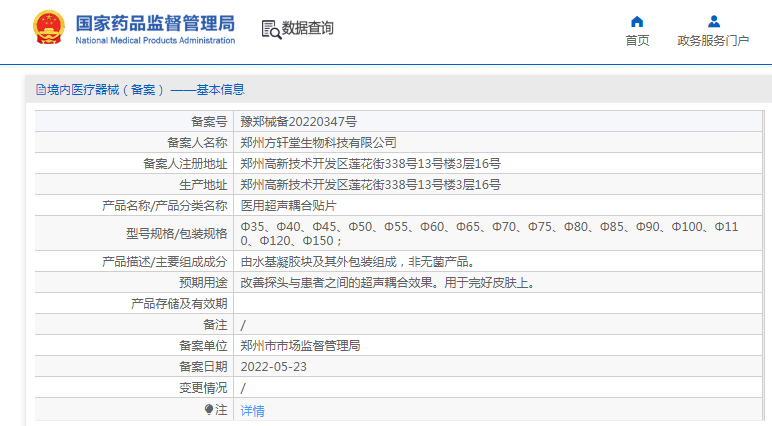Click the national emblem logo
Image resolution: width=772 pixels, height=426 pixels.
coord(49,28)
